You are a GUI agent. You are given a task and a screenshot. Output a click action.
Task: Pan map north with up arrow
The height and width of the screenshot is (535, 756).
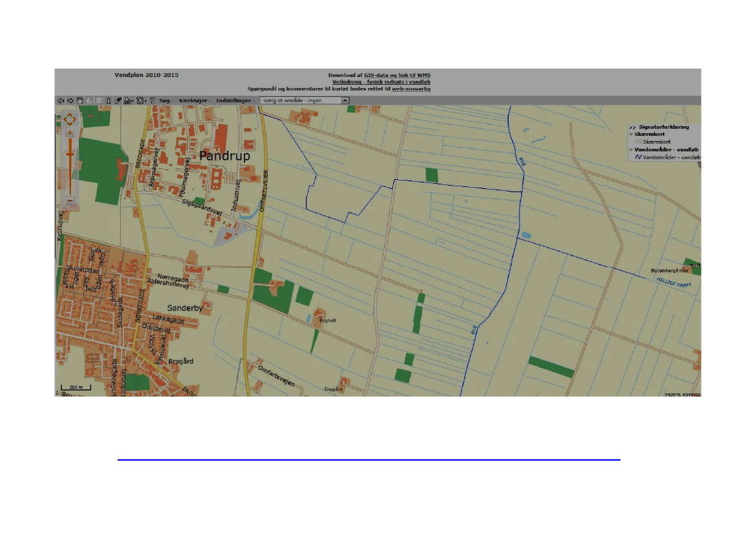pos(70,115)
